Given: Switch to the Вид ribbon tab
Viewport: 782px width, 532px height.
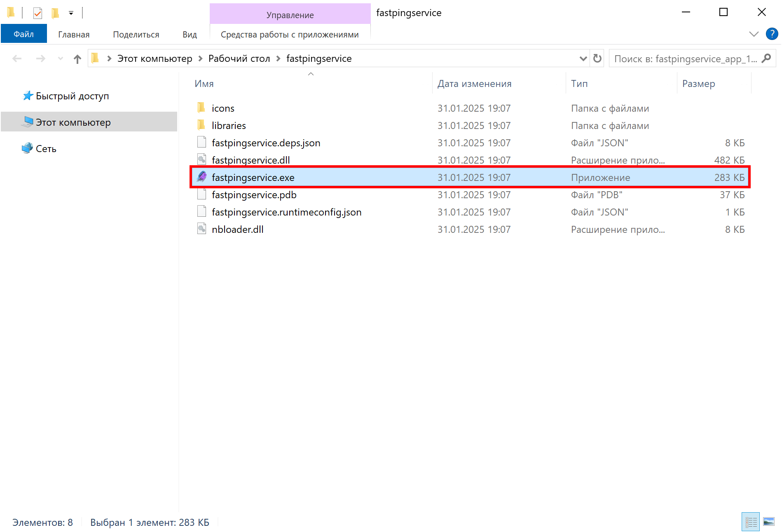Looking at the screenshot, I should [x=190, y=35].
